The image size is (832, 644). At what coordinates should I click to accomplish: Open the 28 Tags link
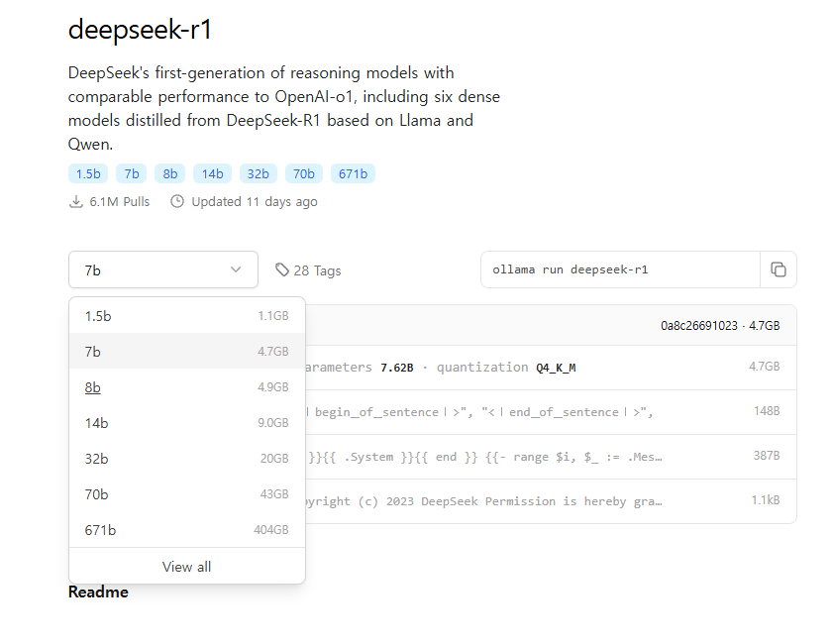317,270
